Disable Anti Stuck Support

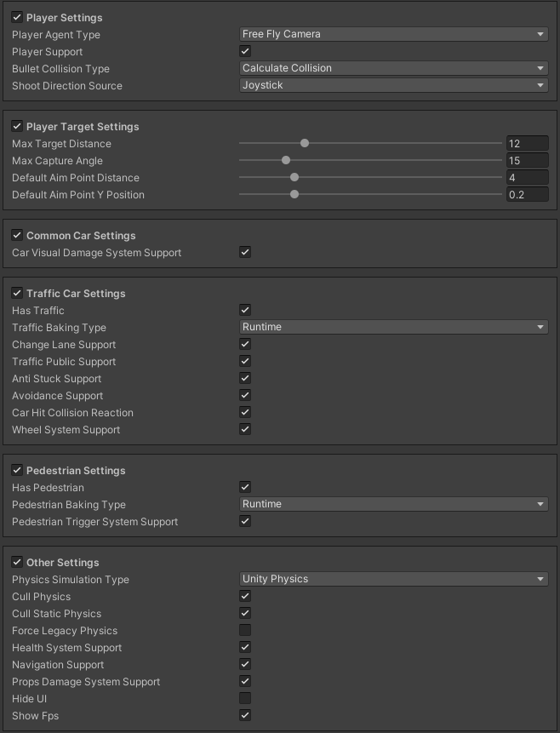[245, 378]
